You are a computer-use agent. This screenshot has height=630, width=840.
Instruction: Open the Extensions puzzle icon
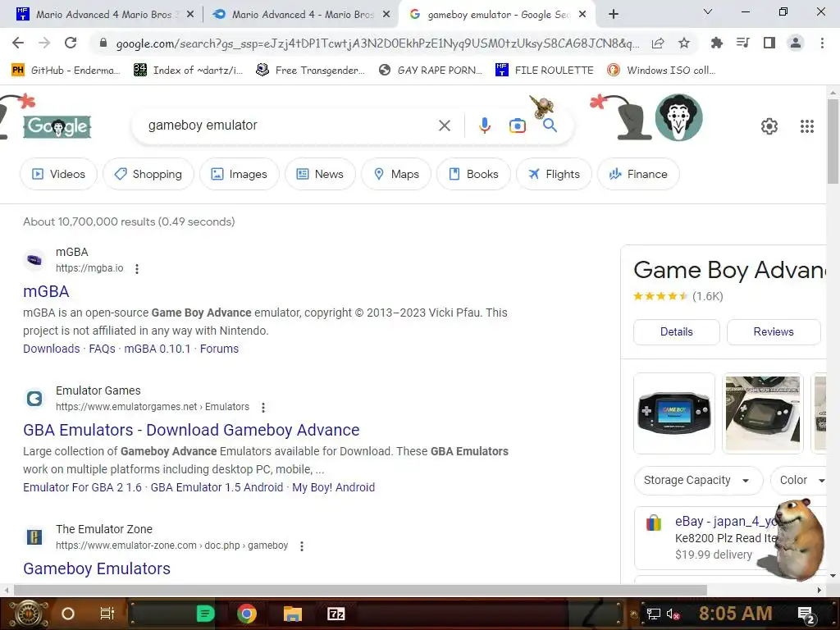716,43
